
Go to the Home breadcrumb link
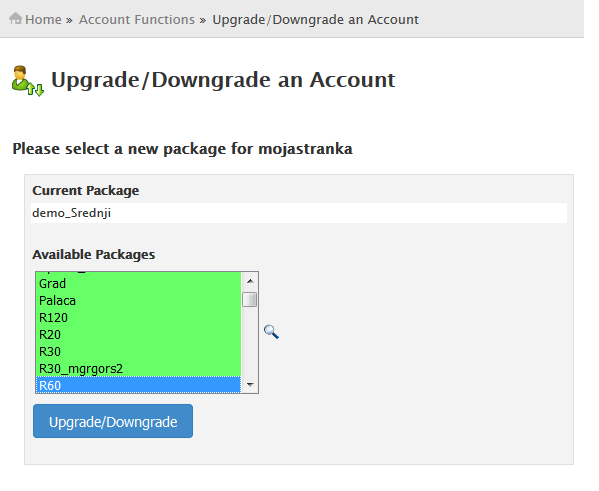click(x=43, y=19)
